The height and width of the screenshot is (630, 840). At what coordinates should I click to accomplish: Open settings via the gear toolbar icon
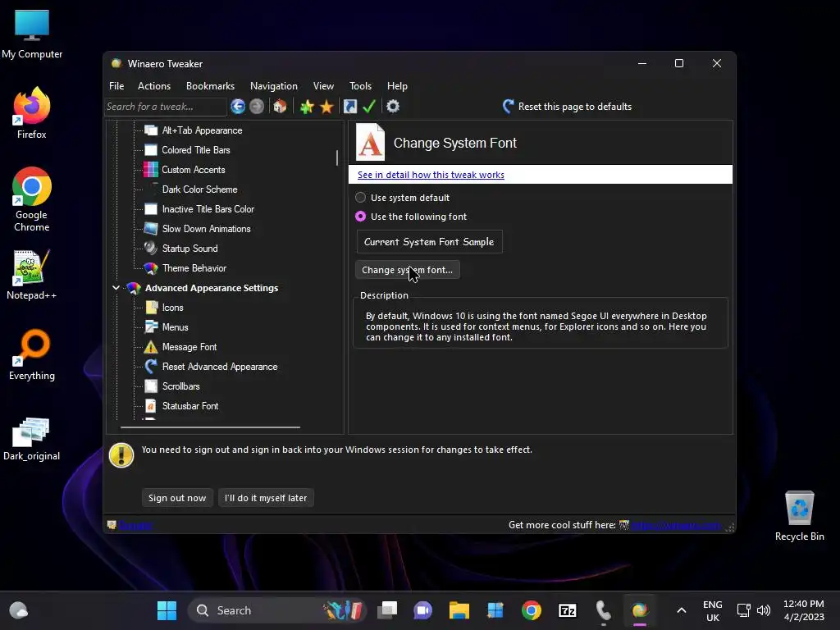(x=393, y=107)
